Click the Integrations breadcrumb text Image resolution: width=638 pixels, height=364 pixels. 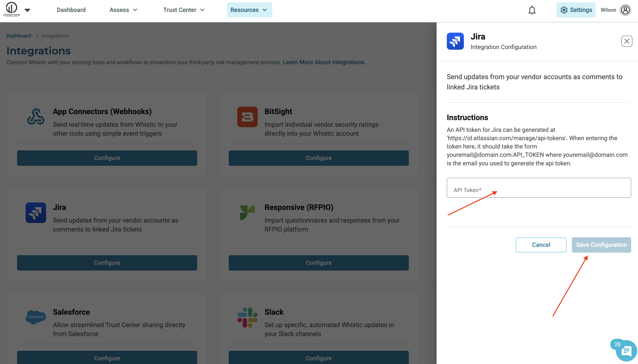(55, 36)
